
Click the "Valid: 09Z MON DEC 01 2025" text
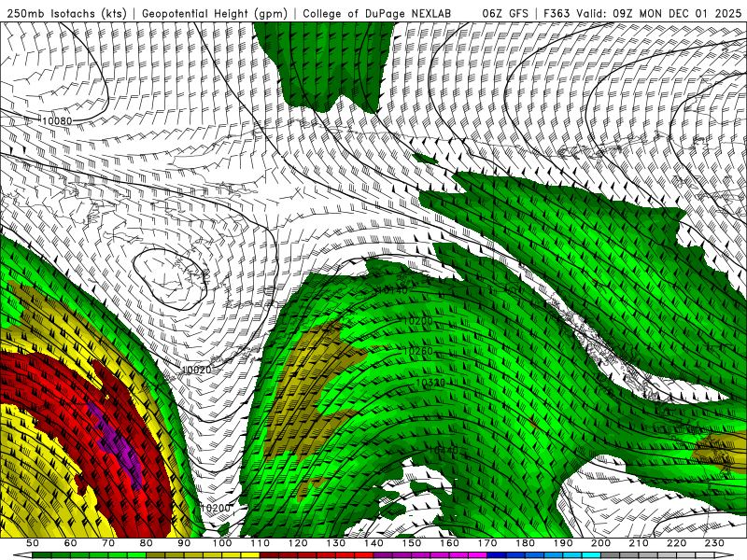click(659, 13)
